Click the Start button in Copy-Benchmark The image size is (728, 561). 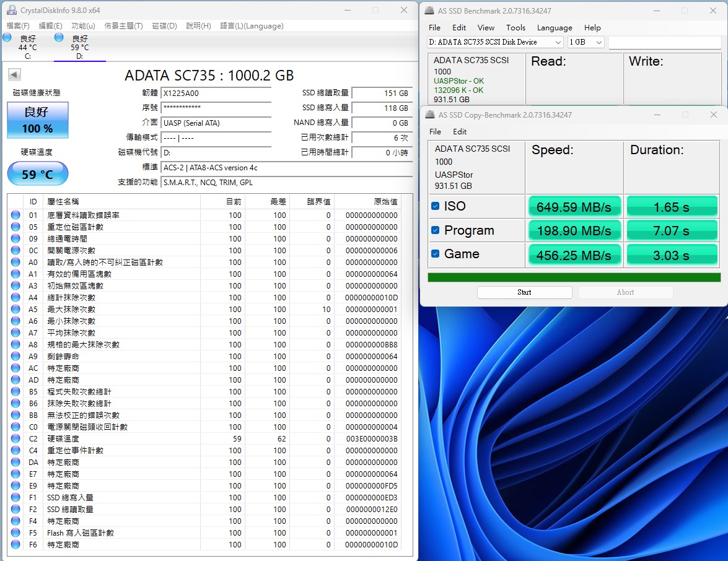click(x=524, y=292)
